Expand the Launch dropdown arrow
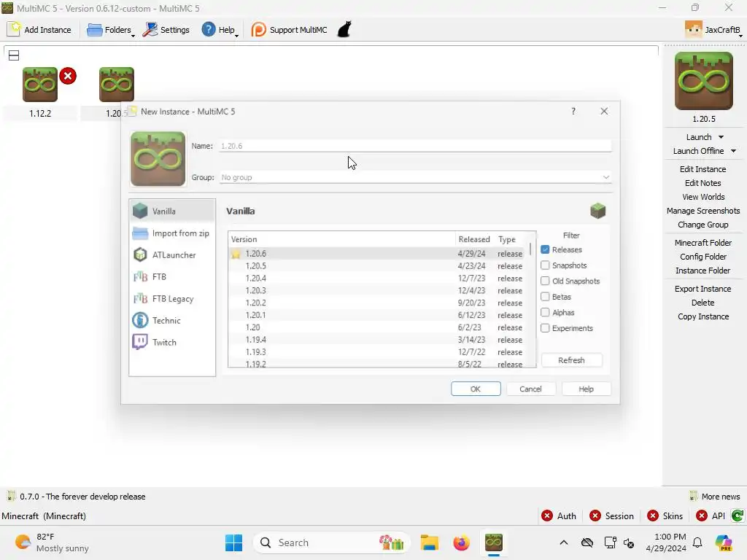 tap(721, 137)
